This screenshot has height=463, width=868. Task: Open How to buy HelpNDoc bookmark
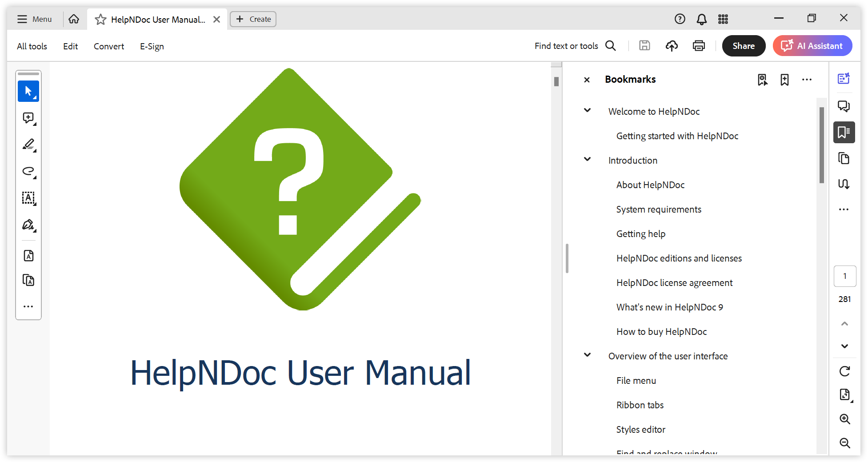661,332
